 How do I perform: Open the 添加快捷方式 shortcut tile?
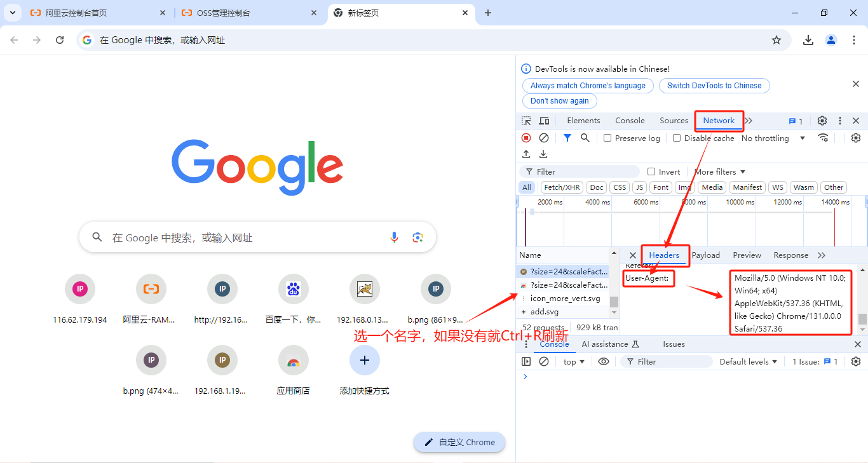tap(364, 370)
